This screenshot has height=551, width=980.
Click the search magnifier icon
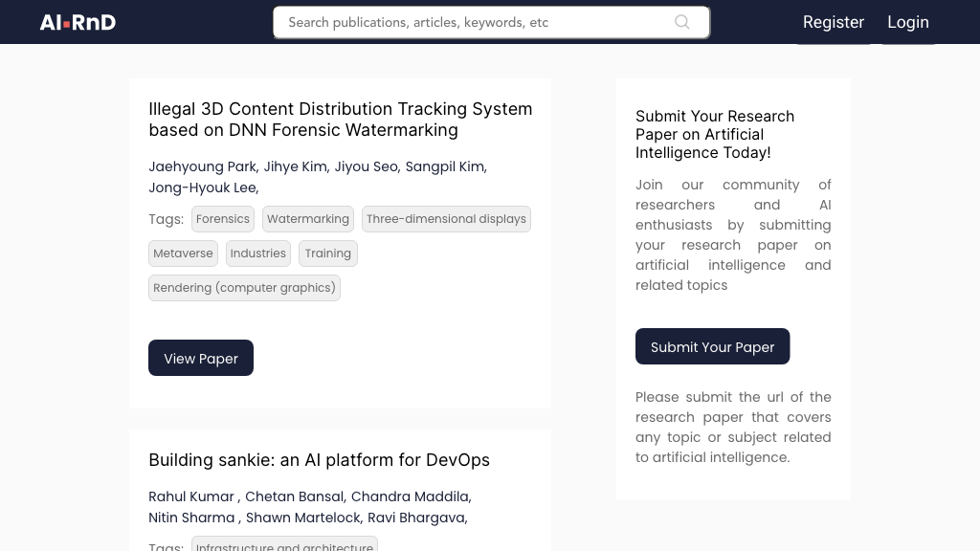click(x=681, y=22)
